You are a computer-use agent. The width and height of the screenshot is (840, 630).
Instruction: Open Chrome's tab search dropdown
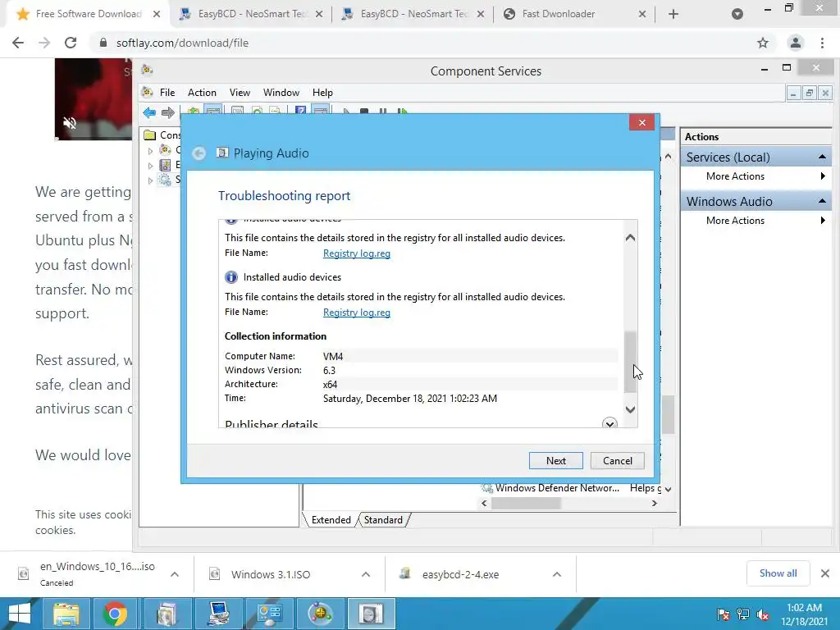[737, 14]
